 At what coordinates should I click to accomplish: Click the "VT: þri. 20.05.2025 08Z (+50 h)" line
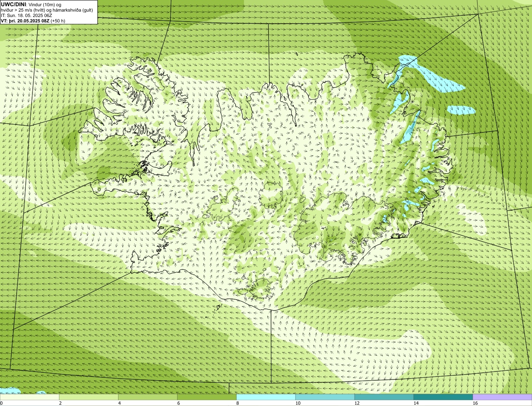pyautogui.click(x=33, y=21)
